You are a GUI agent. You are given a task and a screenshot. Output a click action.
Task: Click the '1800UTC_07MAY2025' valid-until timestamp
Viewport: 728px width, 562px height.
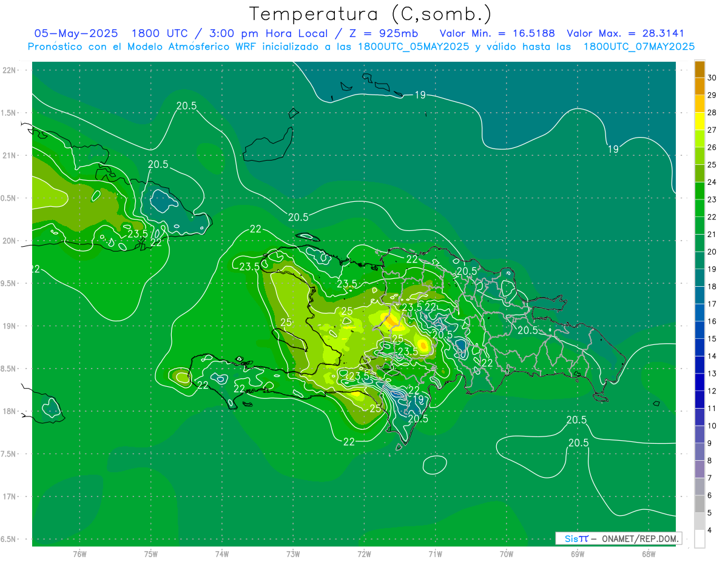tap(639, 47)
